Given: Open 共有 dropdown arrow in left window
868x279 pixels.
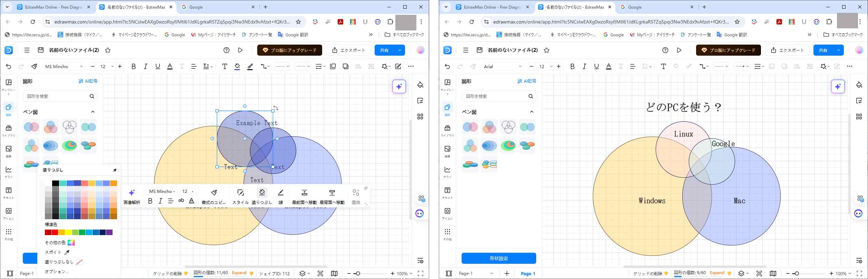Looking at the screenshot, I should 400,50.
